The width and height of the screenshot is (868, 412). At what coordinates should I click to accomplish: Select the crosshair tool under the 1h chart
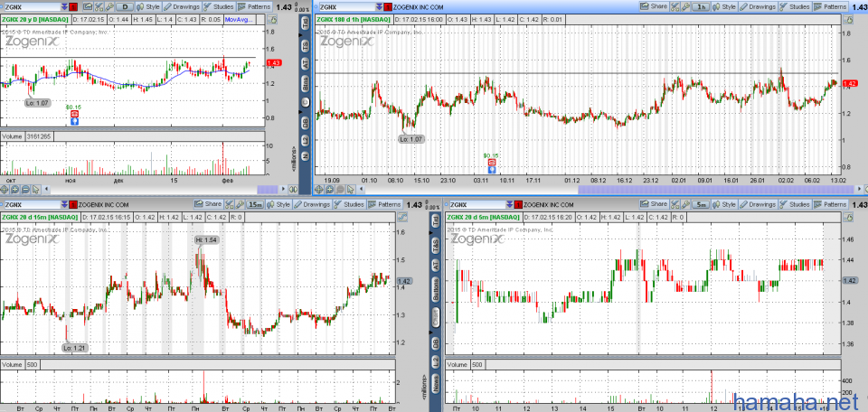point(318,190)
